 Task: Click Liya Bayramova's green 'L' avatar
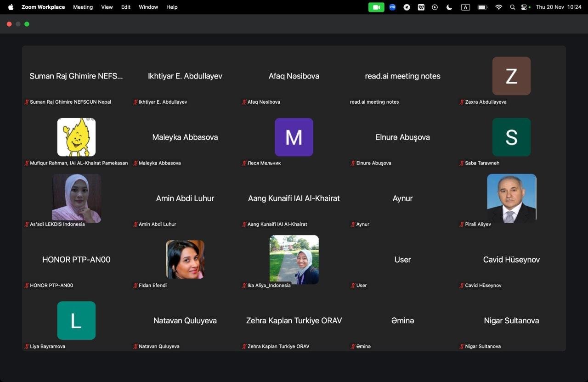tap(76, 320)
